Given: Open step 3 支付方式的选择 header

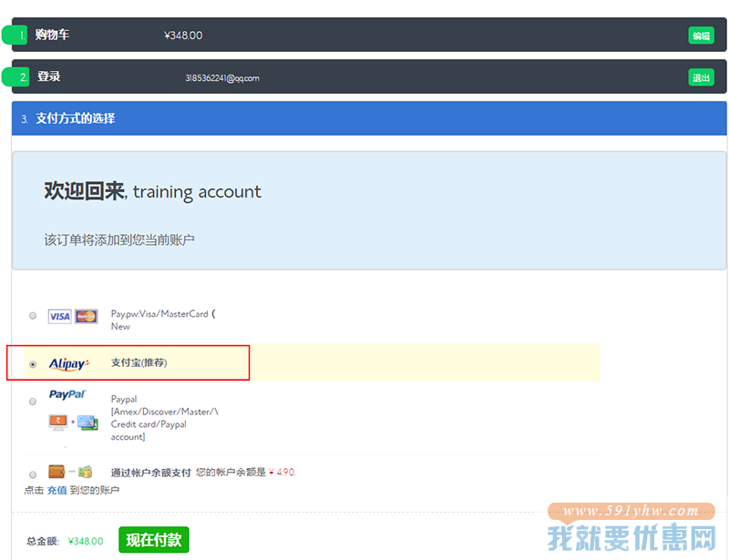Looking at the screenshot, I should tap(369, 118).
